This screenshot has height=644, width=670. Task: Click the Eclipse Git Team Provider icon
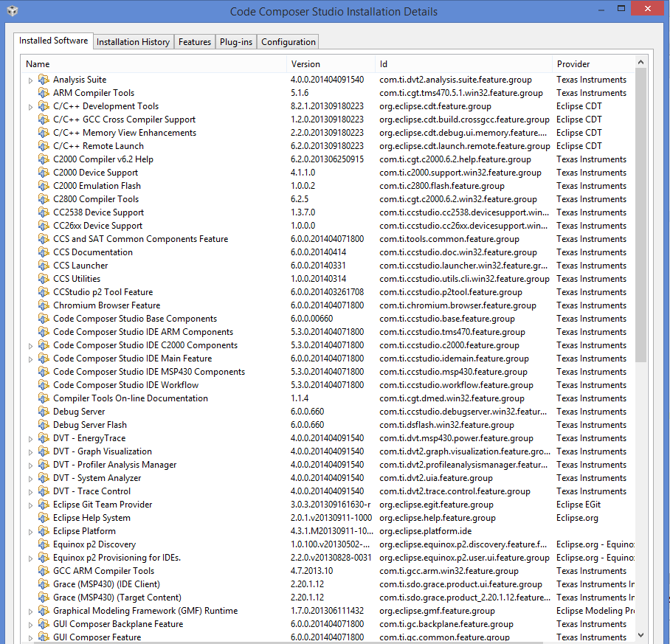(44, 505)
